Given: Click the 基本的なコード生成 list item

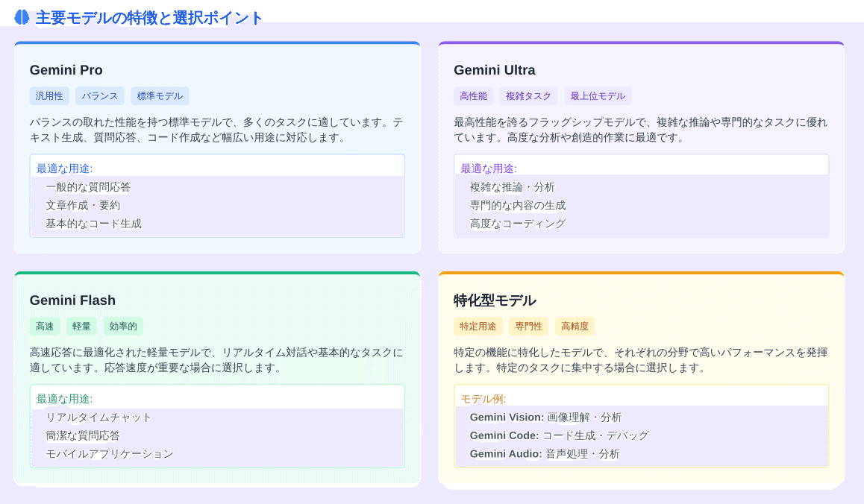Looking at the screenshot, I should [94, 224].
